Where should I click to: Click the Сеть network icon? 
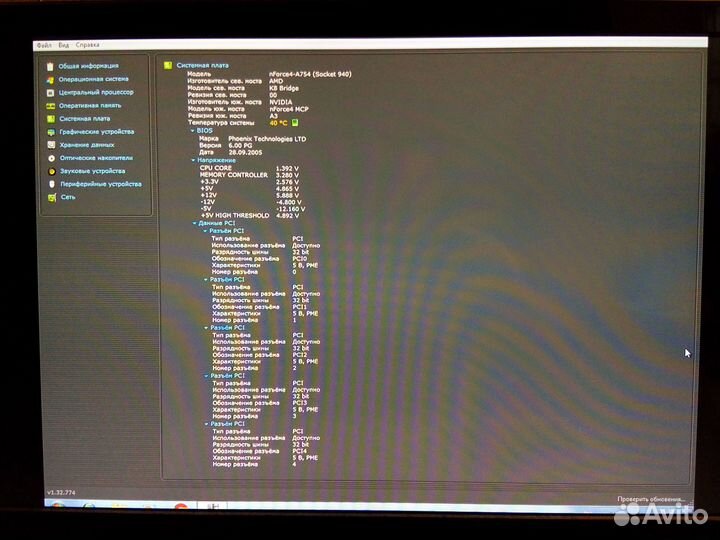tap(52, 197)
